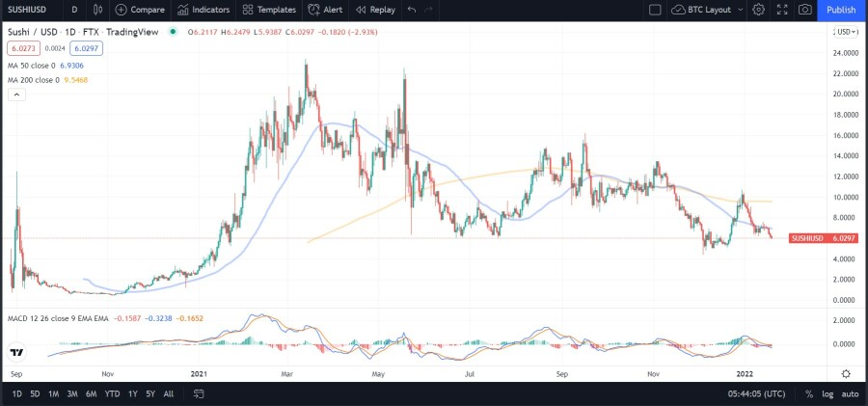
Task: Select the 3M time range
Action: tap(72, 393)
